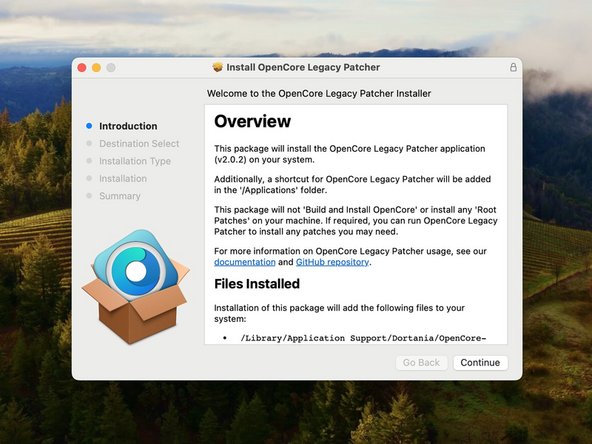Click 'Installation of this package will add' text
Screen dimensions: 592x444
point(339,313)
